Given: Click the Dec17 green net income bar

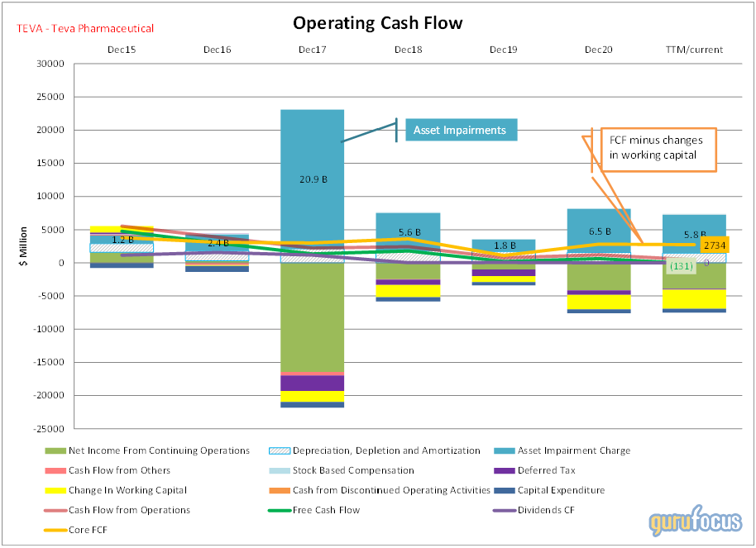Looking at the screenshot, I should tap(313, 317).
